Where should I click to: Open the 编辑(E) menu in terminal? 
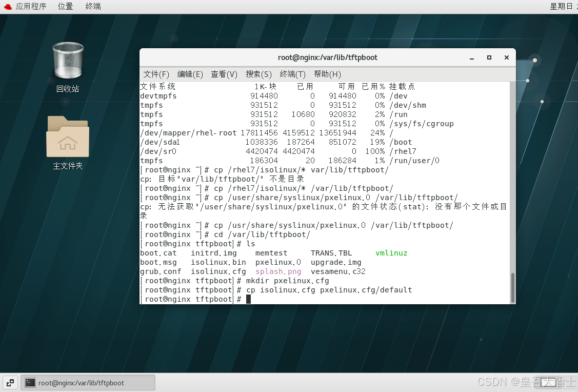[190, 74]
